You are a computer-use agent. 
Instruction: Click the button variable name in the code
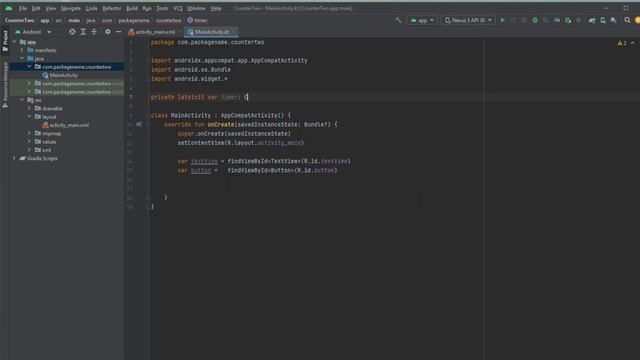201,170
